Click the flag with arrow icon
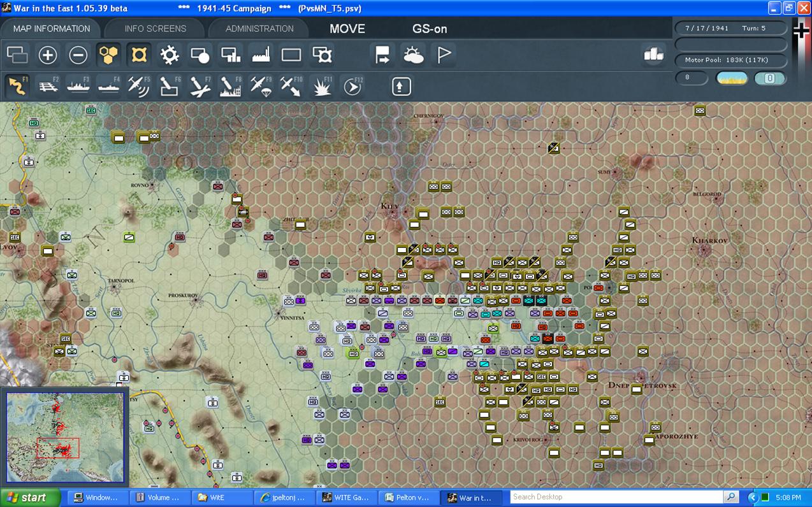812x507 pixels. (382, 55)
